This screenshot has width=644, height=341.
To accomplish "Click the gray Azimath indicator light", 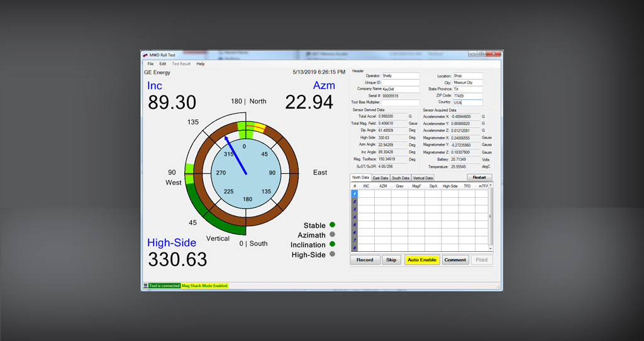I will (x=332, y=235).
